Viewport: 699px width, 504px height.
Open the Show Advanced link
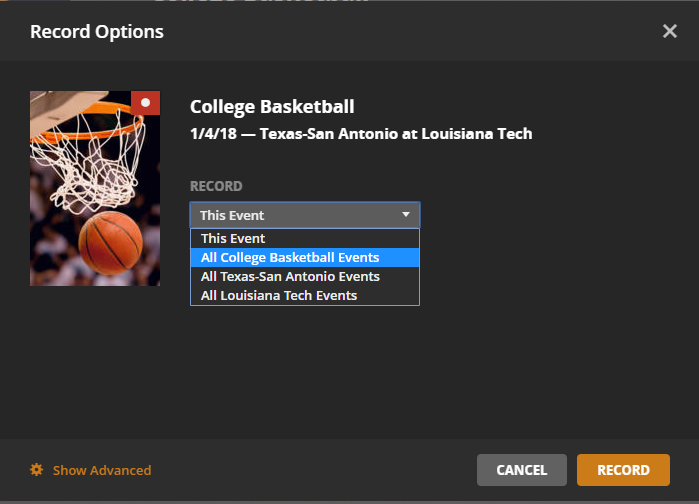click(x=102, y=470)
